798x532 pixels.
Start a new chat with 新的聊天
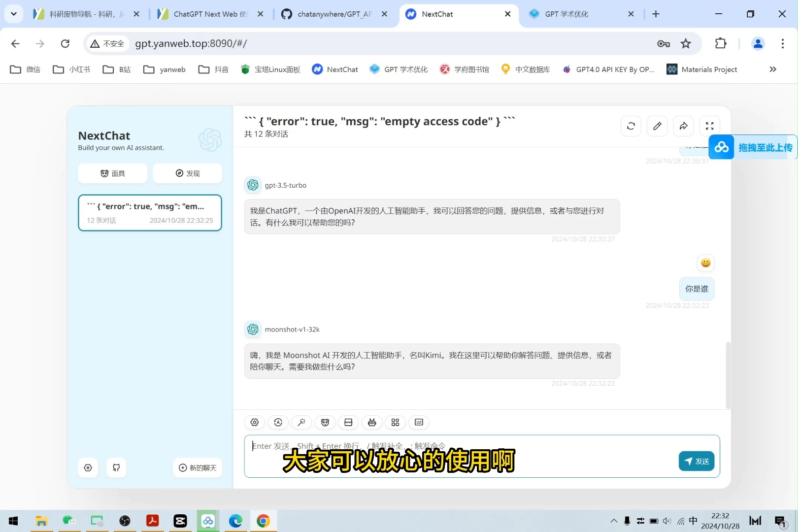[198, 468]
